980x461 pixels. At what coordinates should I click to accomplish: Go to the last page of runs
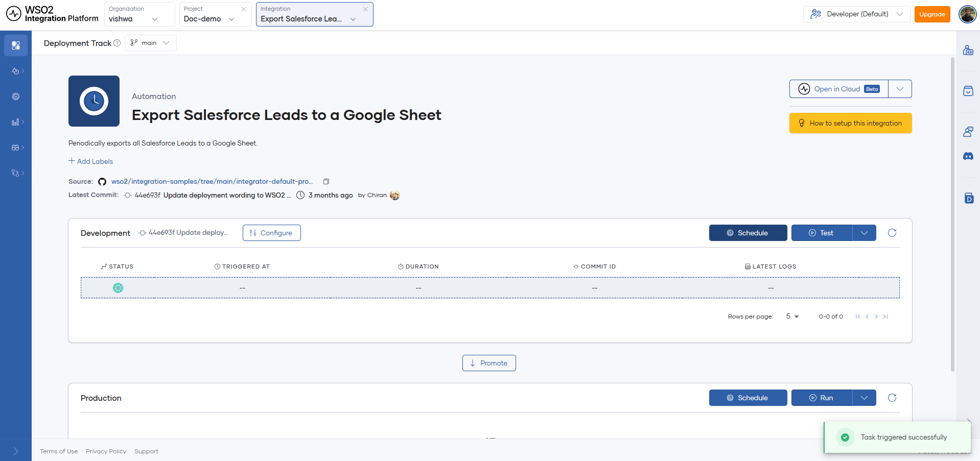point(885,317)
